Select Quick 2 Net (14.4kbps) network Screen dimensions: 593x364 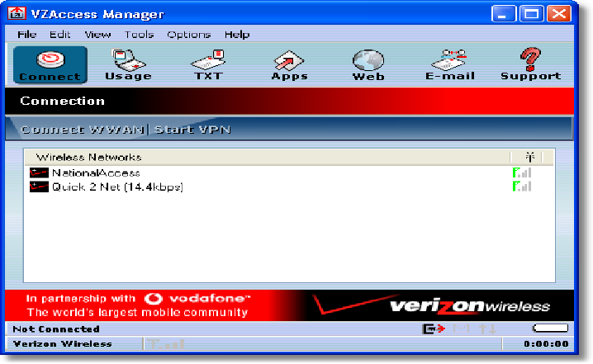(289, 187)
